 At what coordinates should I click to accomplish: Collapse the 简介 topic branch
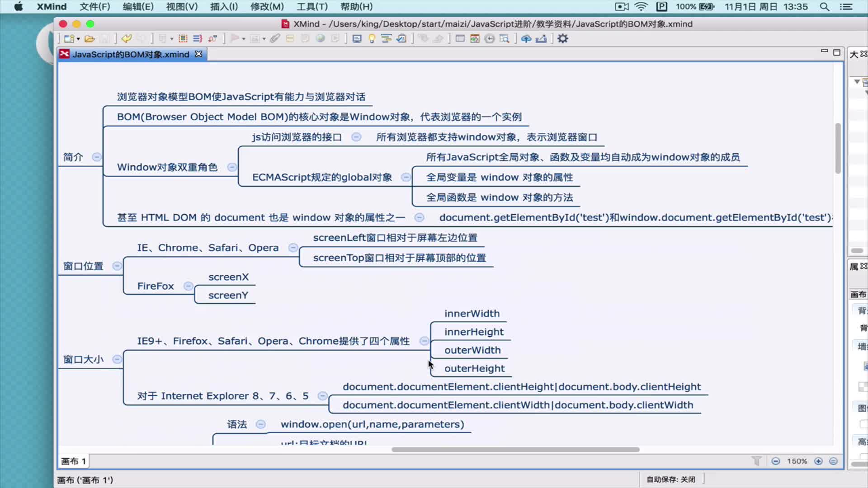(x=96, y=157)
